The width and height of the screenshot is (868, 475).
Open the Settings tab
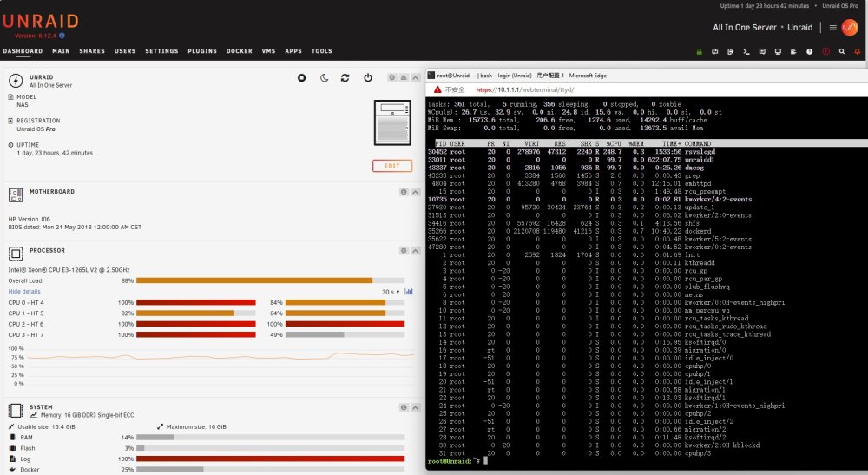(x=161, y=51)
